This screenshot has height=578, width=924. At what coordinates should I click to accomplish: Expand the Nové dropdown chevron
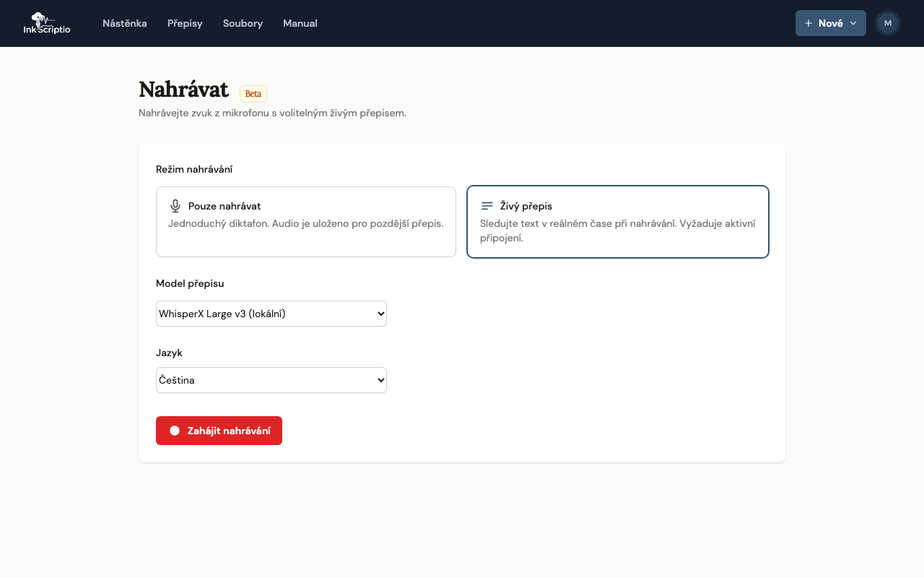coord(853,23)
